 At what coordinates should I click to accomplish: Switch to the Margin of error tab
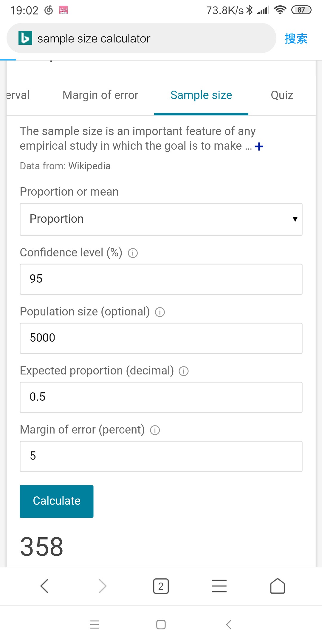click(x=100, y=95)
